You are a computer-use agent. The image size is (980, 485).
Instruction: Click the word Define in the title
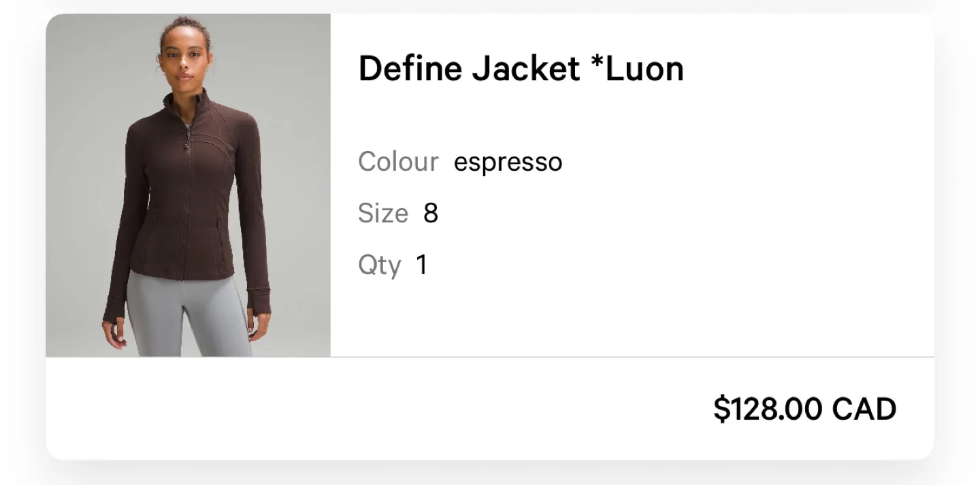point(410,69)
